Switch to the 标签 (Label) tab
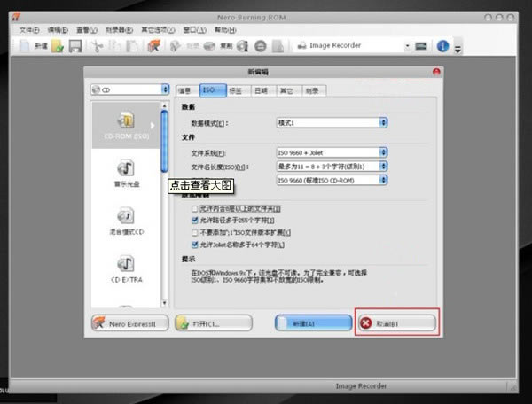532x404 pixels. [x=234, y=90]
